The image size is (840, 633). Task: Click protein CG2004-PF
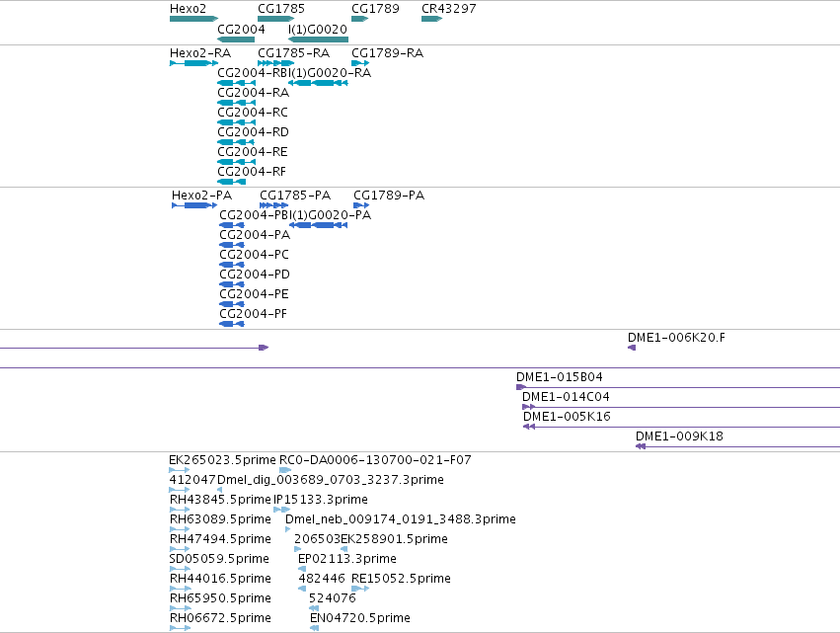coord(232,324)
